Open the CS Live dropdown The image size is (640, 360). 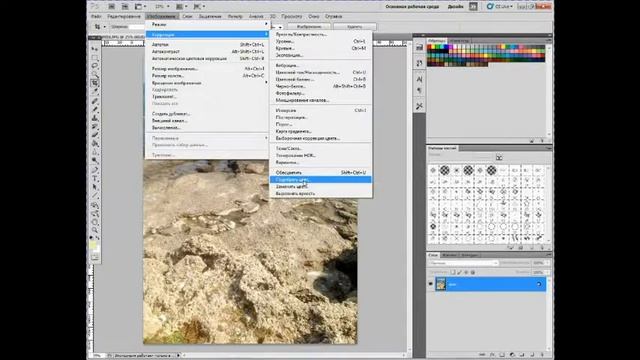500,7
